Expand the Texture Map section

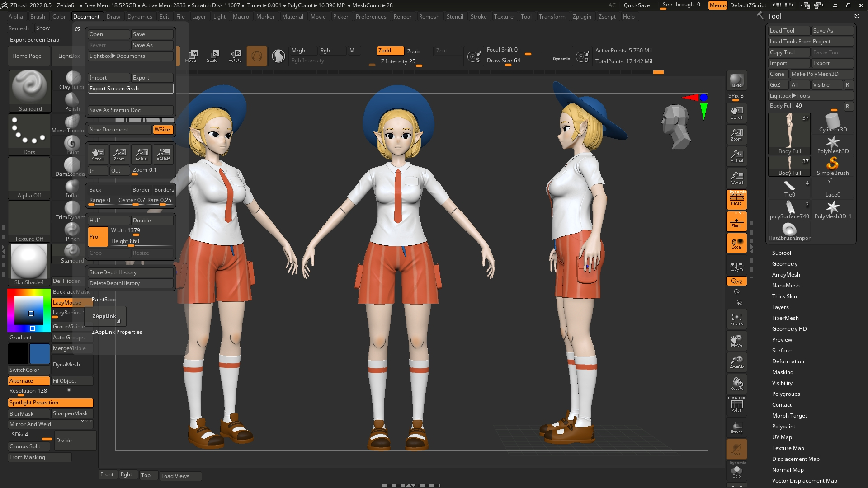(x=788, y=448)
